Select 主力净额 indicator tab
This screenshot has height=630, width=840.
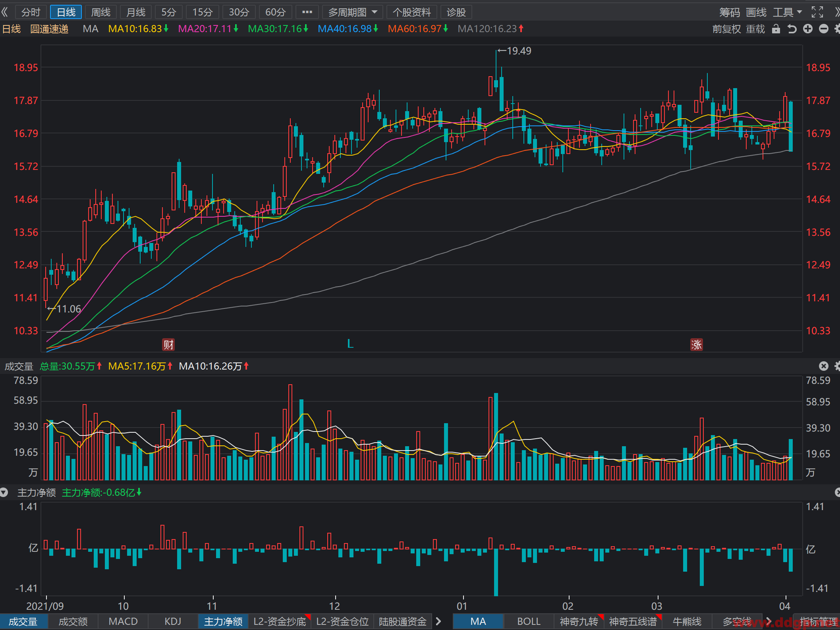223,621
